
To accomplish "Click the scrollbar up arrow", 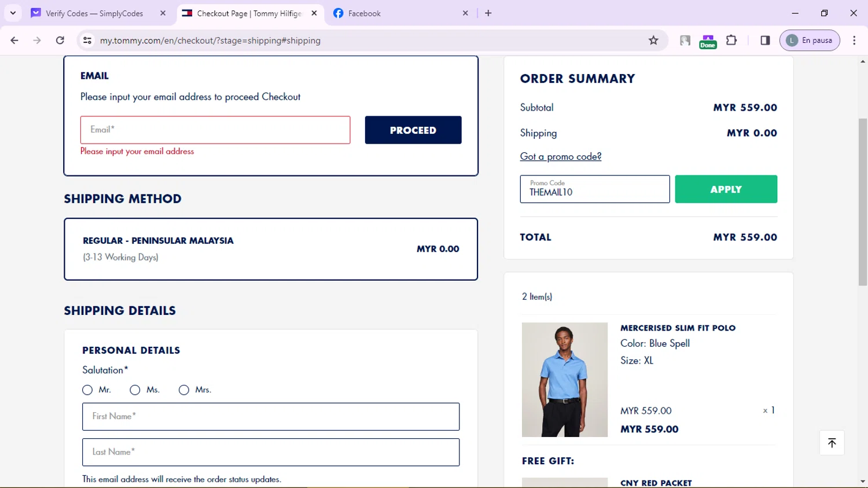I will (x=863, y=61).
